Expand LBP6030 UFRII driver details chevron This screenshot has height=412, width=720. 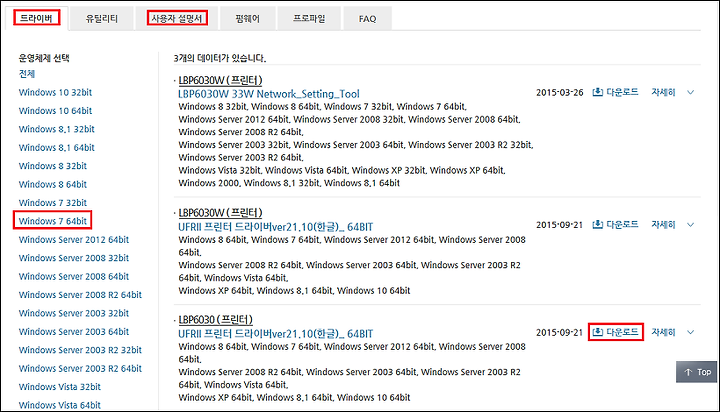tap(691, 332)
